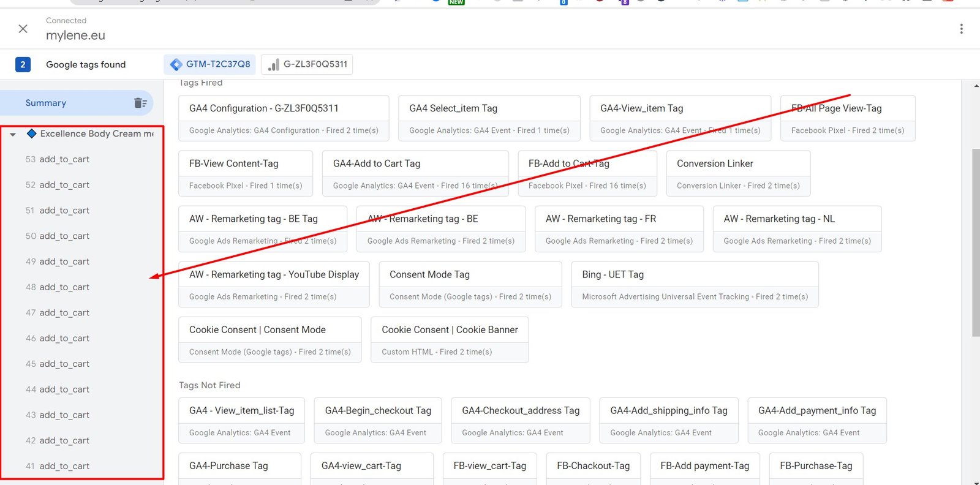Open the GA4-view_cart-Tag card
This screenshot has width=980, height=485.
[372, 469]
